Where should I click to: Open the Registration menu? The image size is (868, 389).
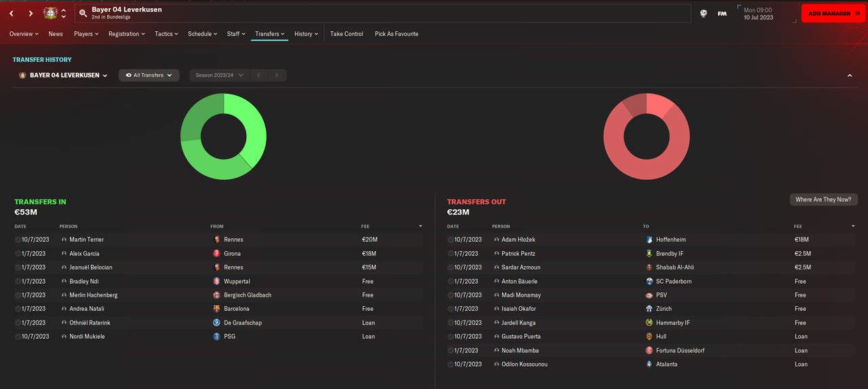coord(127,34)
